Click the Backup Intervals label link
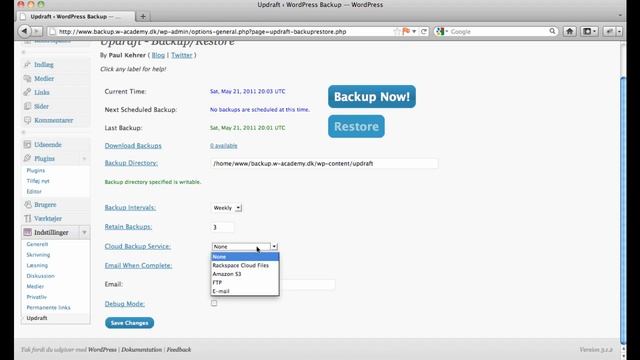 [130, 207]
